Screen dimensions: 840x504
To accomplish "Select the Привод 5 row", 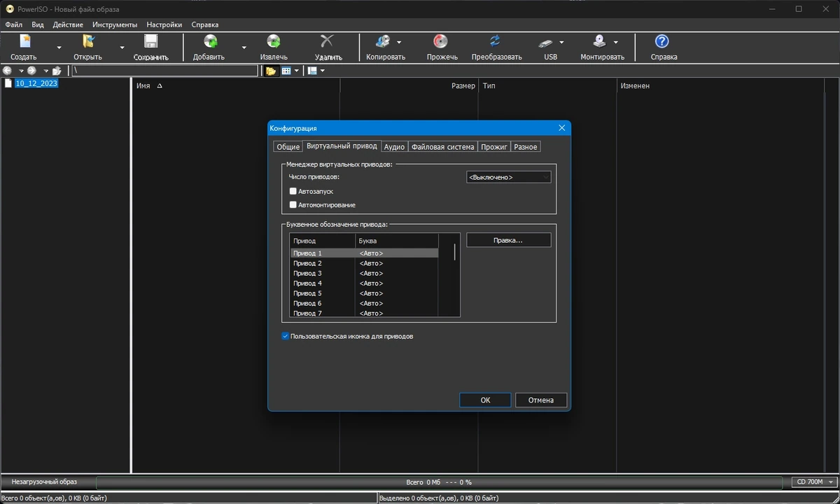I will [x=364, y=293].
